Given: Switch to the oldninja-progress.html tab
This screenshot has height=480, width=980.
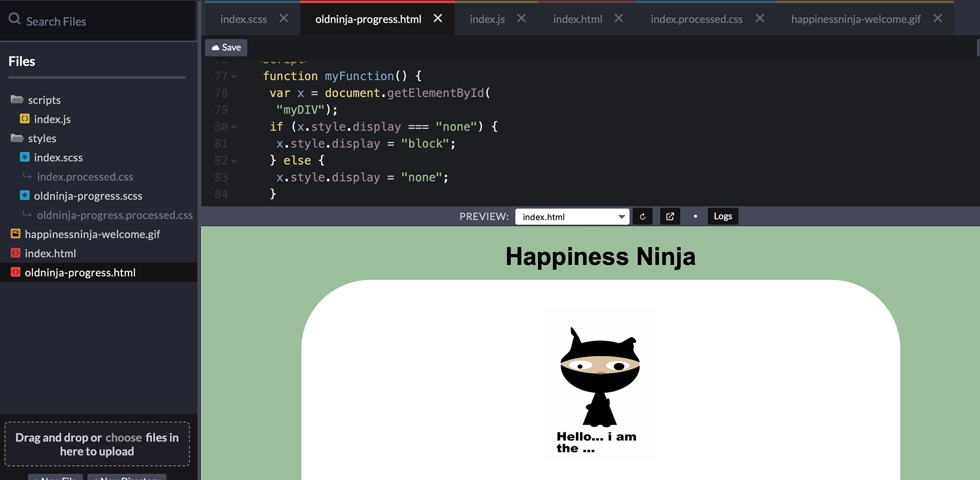Looking at the screenshot, I should click(368, 19).
